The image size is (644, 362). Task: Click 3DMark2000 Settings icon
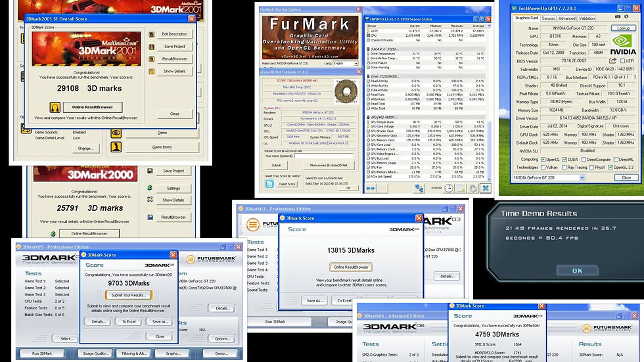coord(150,188)
